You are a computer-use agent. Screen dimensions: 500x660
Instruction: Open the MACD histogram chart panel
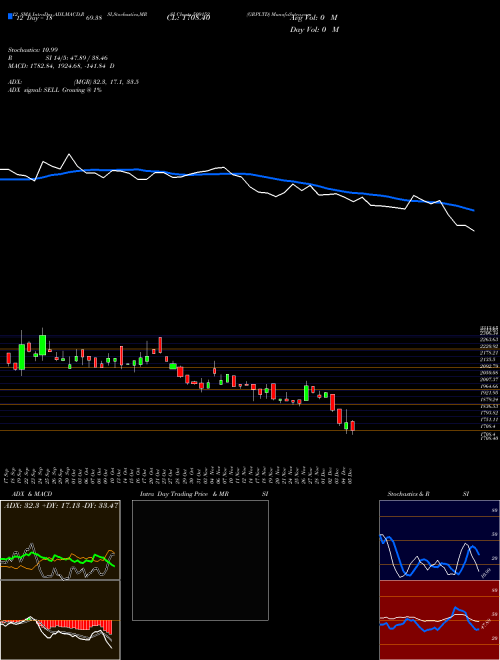tap(60, 620)
